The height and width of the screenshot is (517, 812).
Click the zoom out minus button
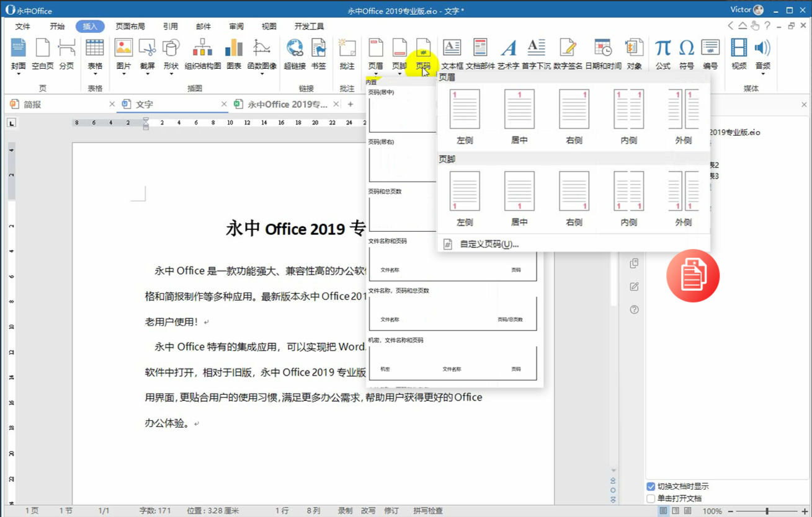[x=730, y=511]
